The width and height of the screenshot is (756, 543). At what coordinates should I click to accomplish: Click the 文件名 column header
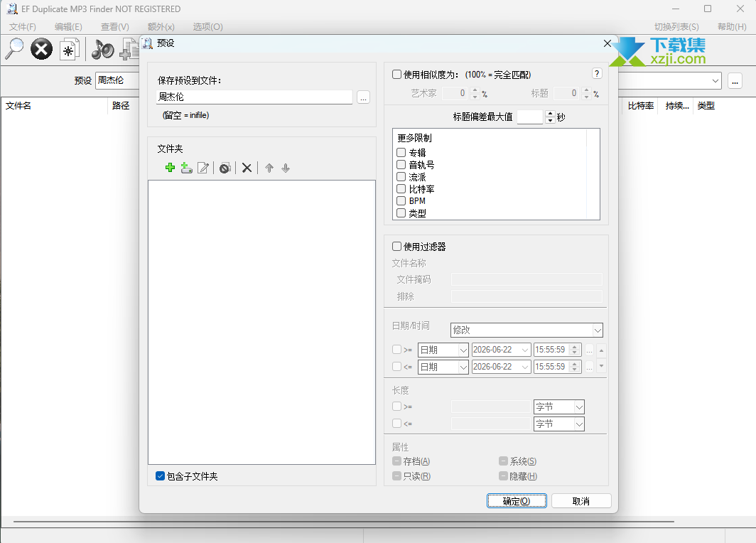[x=54, y=106]
